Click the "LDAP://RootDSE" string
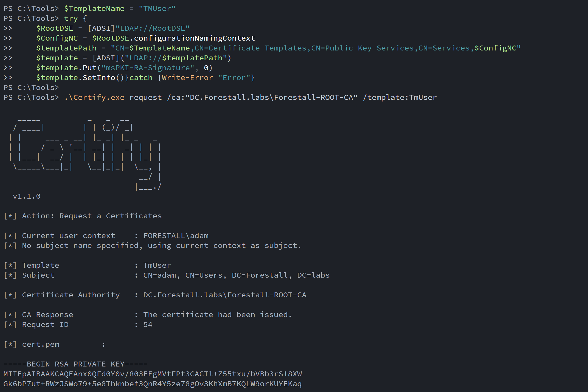Image resolution: width=588 pixels, height=392 pixels. coord(152,28)
